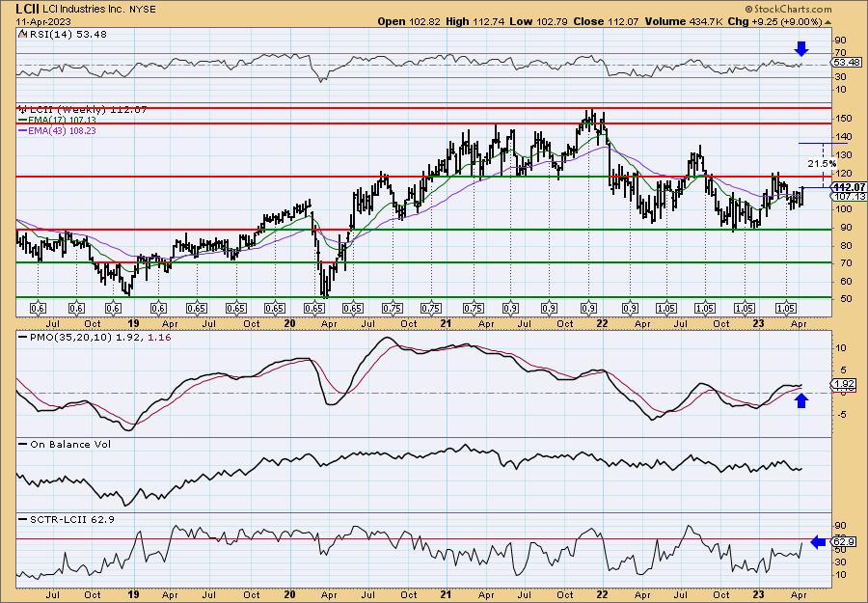Click the 53.48 RSI value tag on the axis
The width and height of the screenshot is (868, 603).
[847, 63]
